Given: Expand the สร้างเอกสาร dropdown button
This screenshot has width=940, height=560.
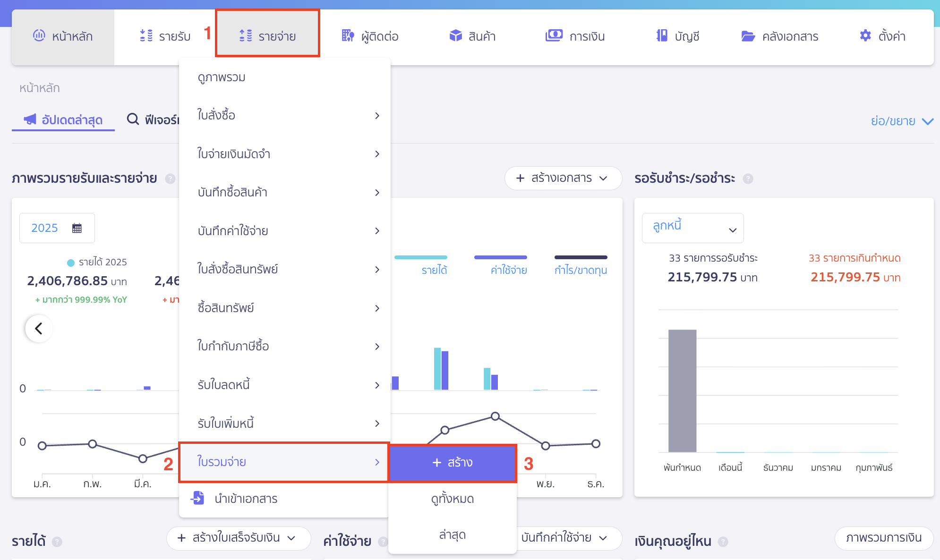Looking at the screenshot, I should (x=563, y=178).
